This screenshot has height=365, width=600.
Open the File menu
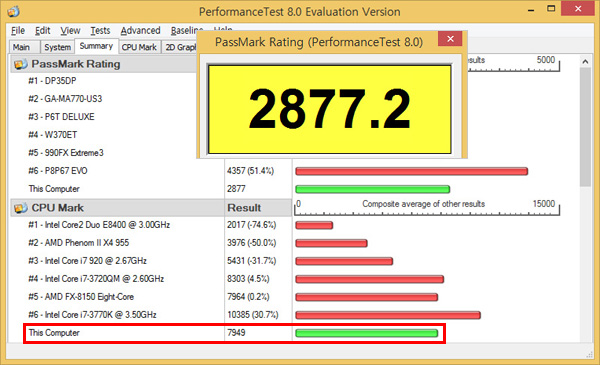(x=18, y=31)
